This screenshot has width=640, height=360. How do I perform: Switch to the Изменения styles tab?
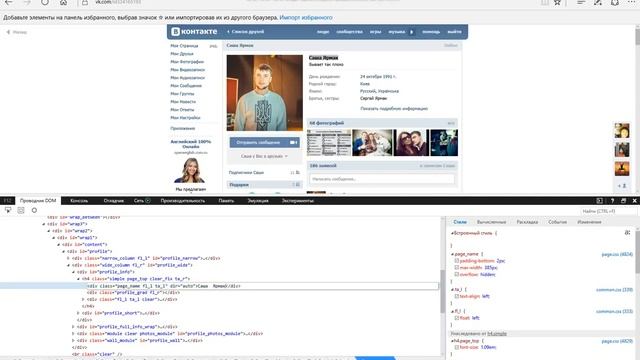589,222
